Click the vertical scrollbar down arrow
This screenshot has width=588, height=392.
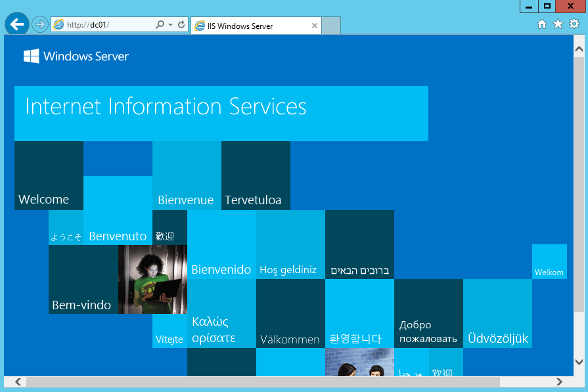point(579,362)
